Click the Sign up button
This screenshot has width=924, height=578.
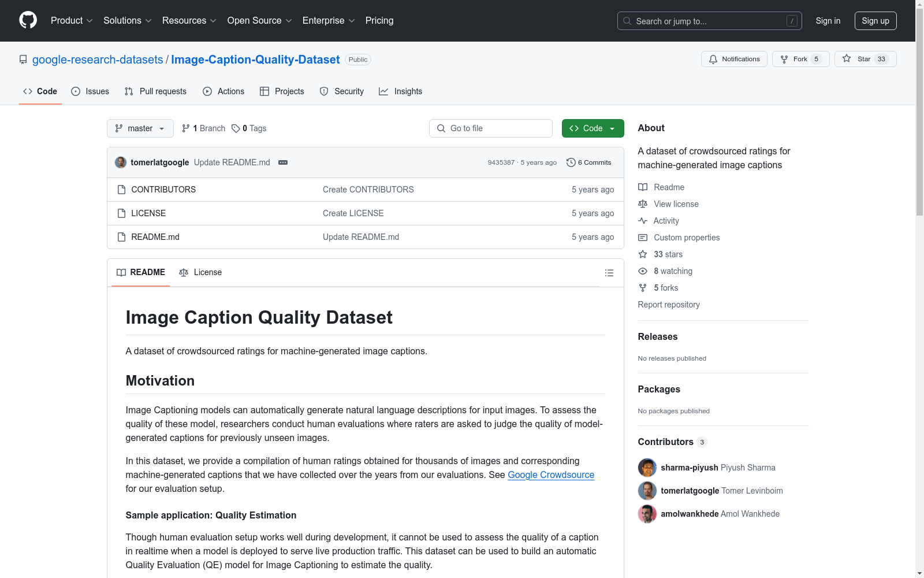click(875, 21)
